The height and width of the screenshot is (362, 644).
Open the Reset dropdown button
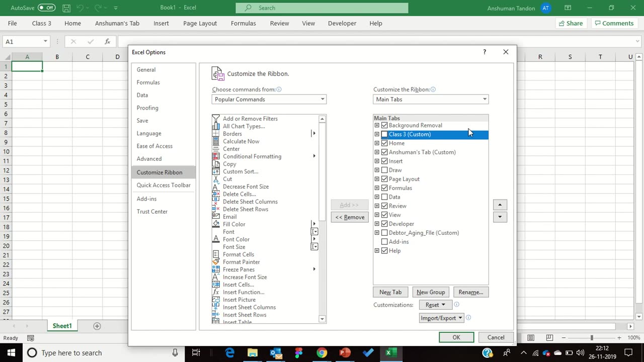[435, 305]
